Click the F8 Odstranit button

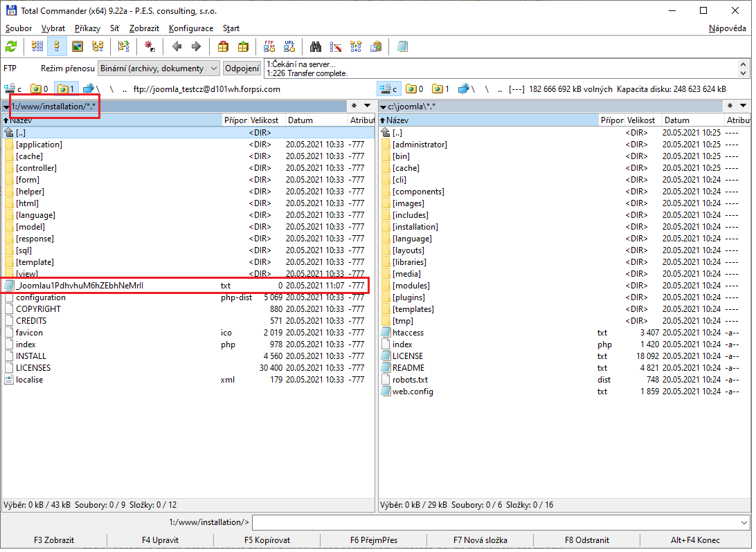pyautogui.click(x=587, y=540)
